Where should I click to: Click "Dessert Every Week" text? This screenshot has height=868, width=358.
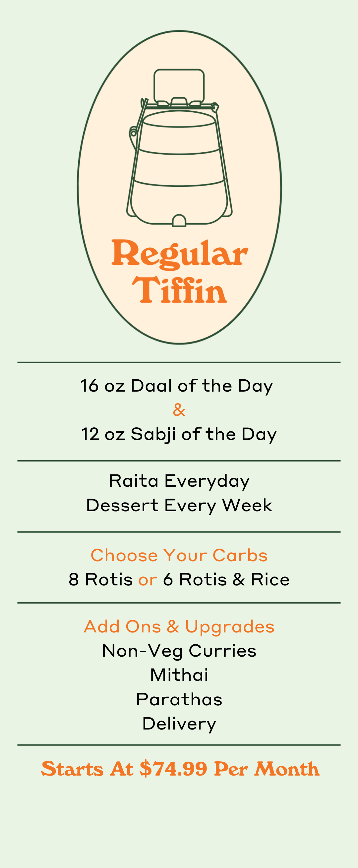point(179,506)
